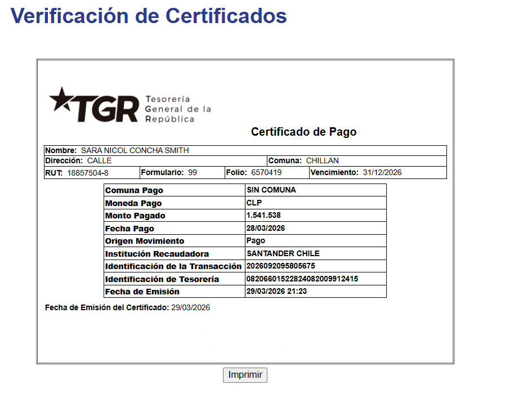Click the 'Institución Recaudadora' label

(157, 254)
